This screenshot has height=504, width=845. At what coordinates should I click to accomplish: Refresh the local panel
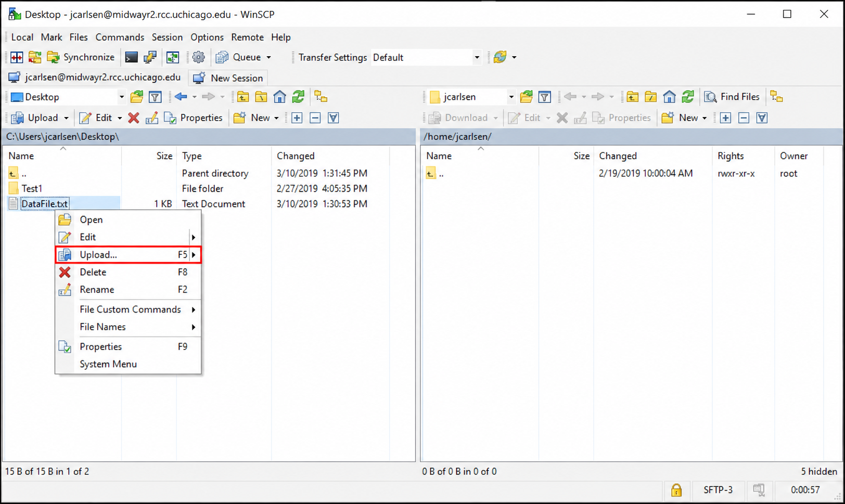point(298,97)
